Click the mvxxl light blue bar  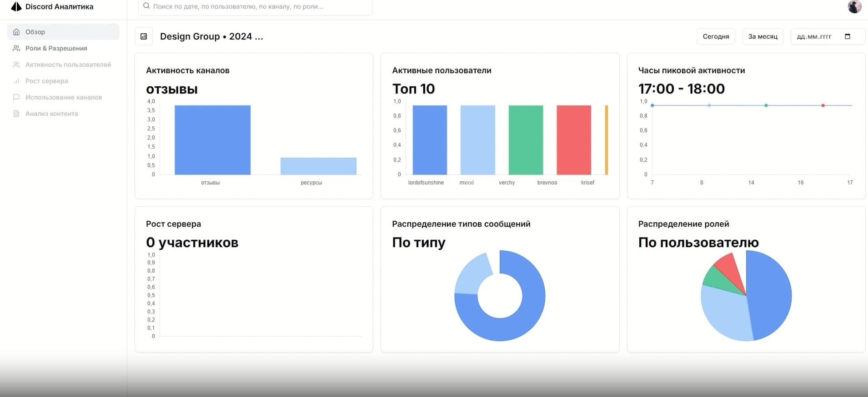point(477,140)
